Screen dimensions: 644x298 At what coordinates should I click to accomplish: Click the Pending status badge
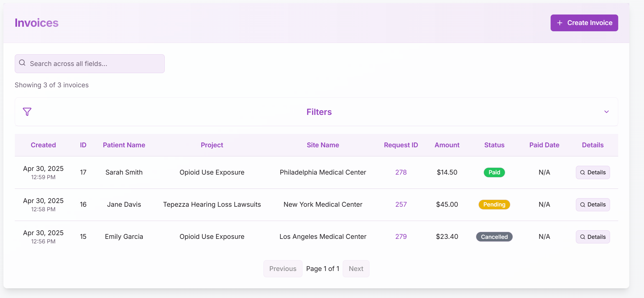494,204
